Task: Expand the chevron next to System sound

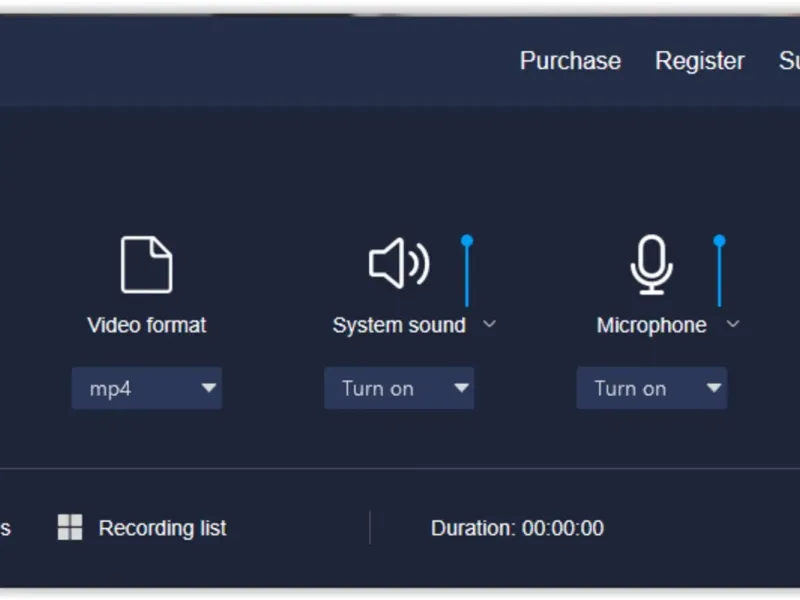Action: [489, 324]
